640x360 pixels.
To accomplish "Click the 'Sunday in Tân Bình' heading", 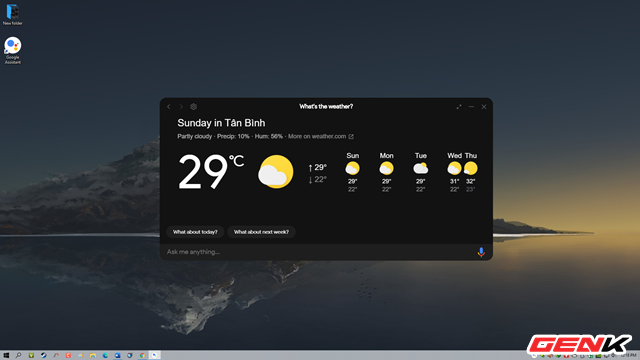I will [x=221, y=123].
